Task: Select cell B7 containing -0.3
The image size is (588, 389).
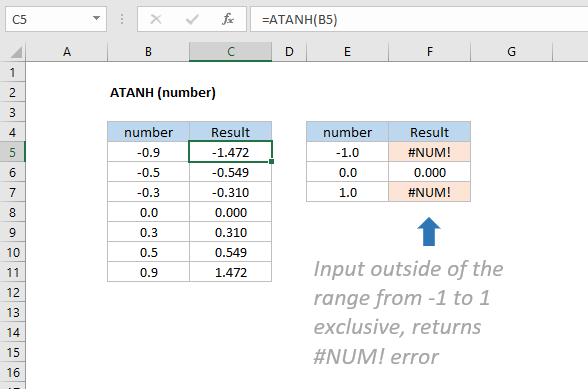Action: pos(148,192)
